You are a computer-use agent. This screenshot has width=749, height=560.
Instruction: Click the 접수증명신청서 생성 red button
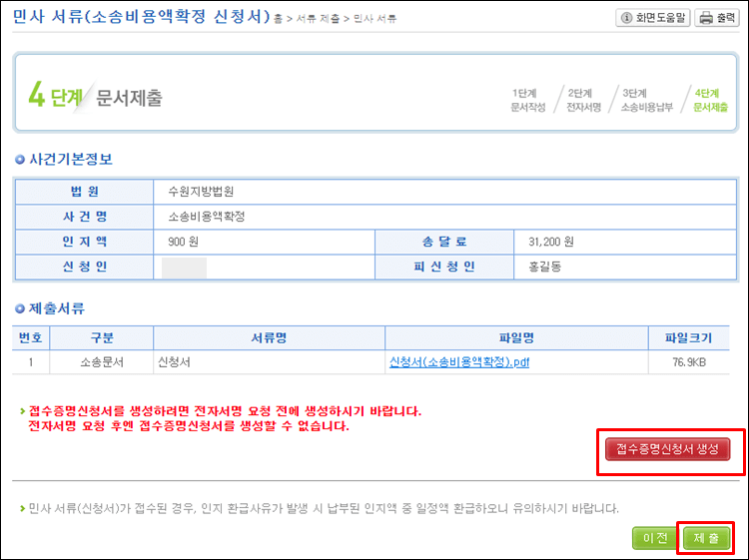point(667,449)
